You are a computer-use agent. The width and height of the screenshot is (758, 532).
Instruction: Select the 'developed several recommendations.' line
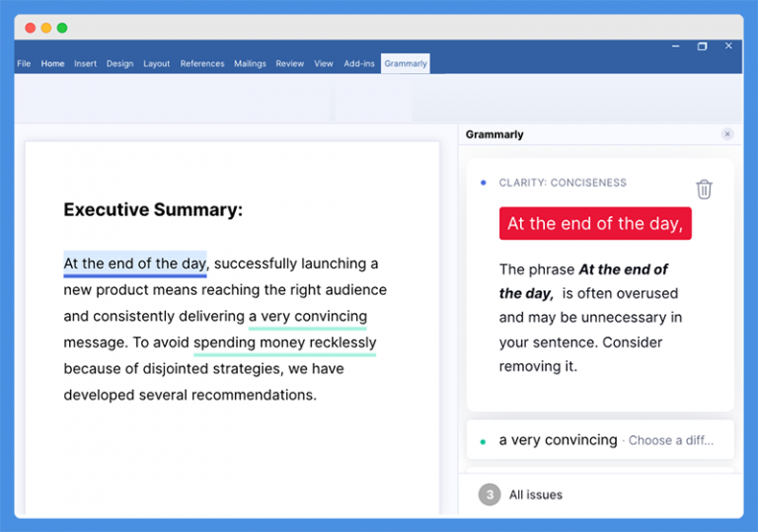[189, 395]
